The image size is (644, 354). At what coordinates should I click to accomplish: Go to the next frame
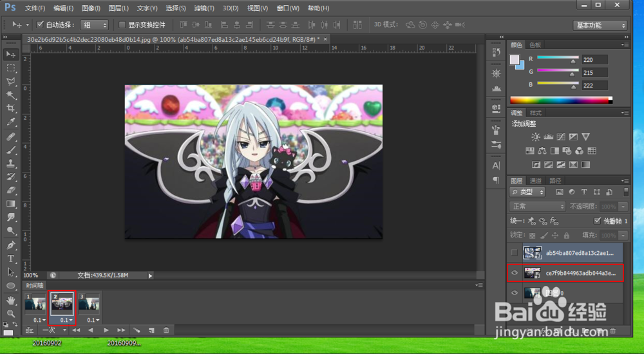[121, 330]
